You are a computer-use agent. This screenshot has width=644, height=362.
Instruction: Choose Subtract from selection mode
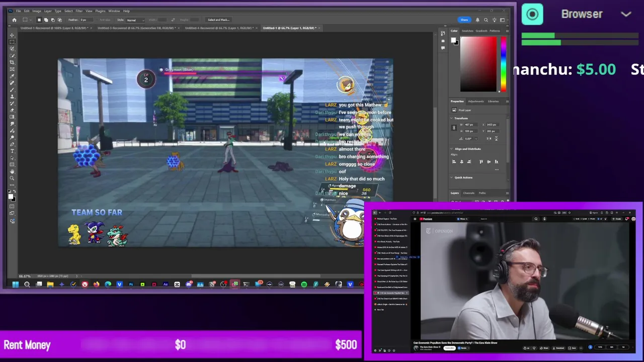tap(53, 20)
